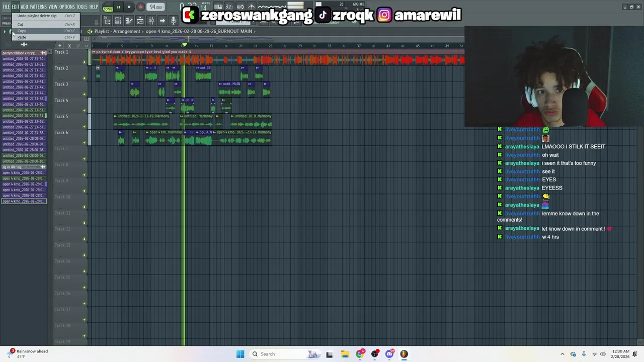Toggle the countdown before recording icon
Image resolution: width=644 pixels, height=362 pixels.
coord(229,7)
